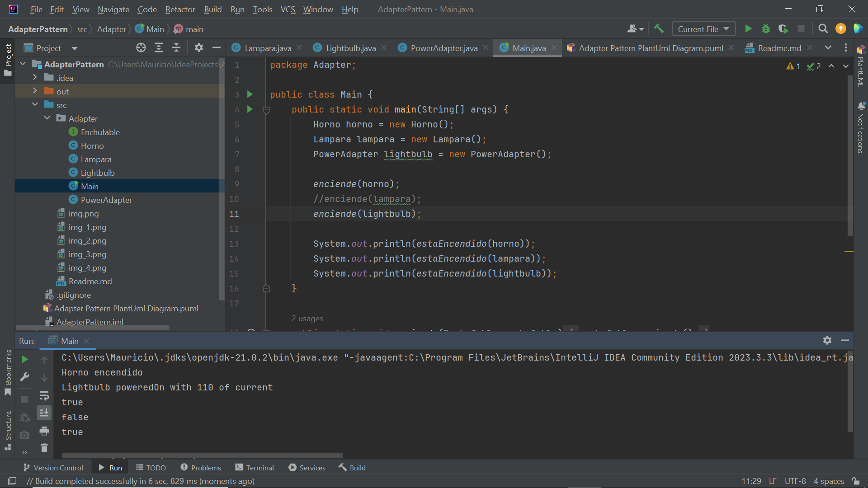The height and width of the screenshot is (488, 868).
Task: Change line separator LF in status bar
Action: click(773, 481)
